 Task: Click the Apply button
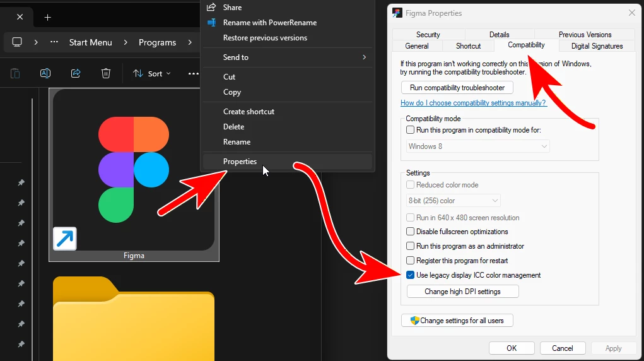(613, 348)
